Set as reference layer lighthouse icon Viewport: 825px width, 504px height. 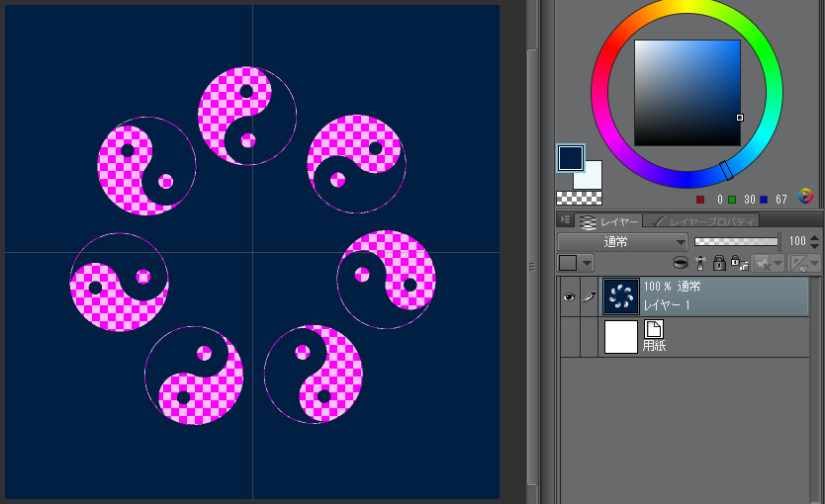point(700,262)
